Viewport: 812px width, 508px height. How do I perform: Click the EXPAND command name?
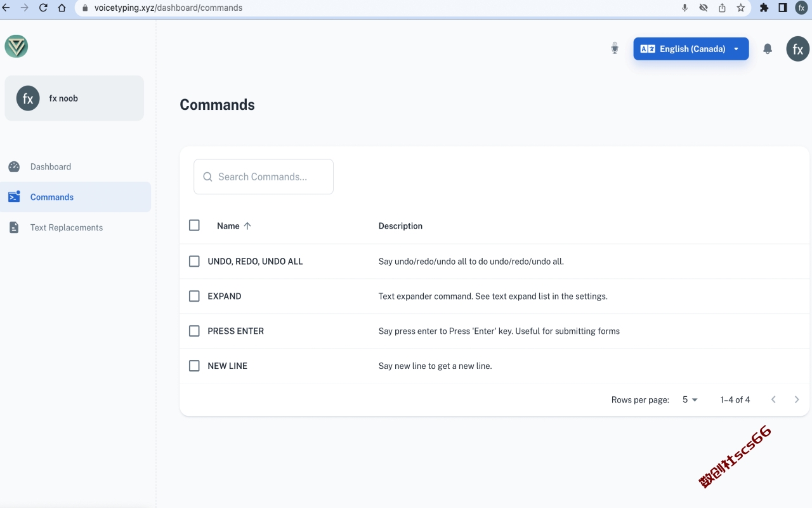pos(225,296)
